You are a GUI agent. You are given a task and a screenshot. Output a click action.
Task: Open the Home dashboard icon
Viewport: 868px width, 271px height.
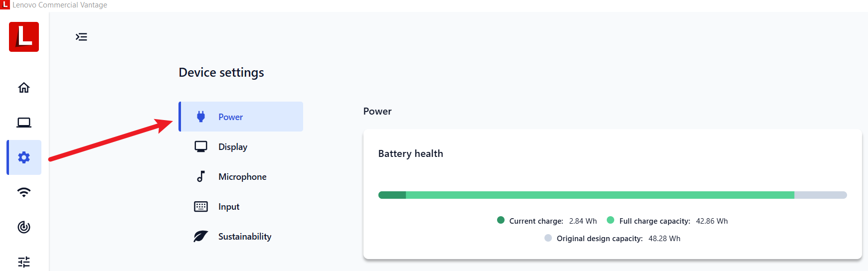pos(24,88)
